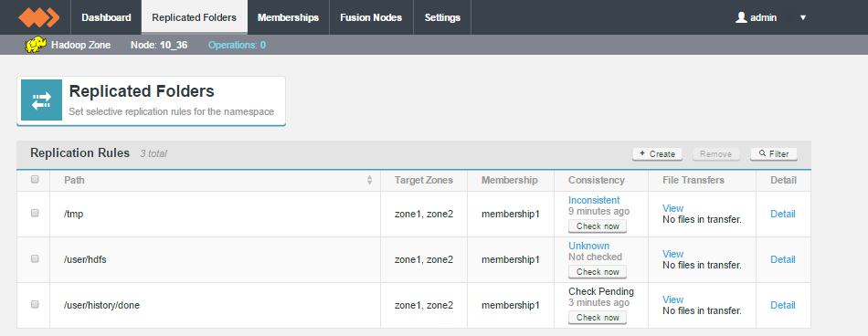Check the box for /user/hdfs row
The height and width of the screenshot is (336, 868).
[35, 258]
